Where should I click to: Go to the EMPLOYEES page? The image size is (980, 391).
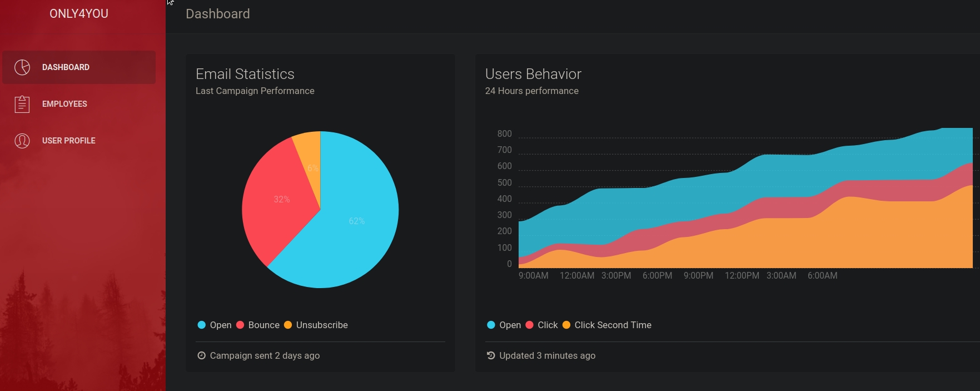64,104
